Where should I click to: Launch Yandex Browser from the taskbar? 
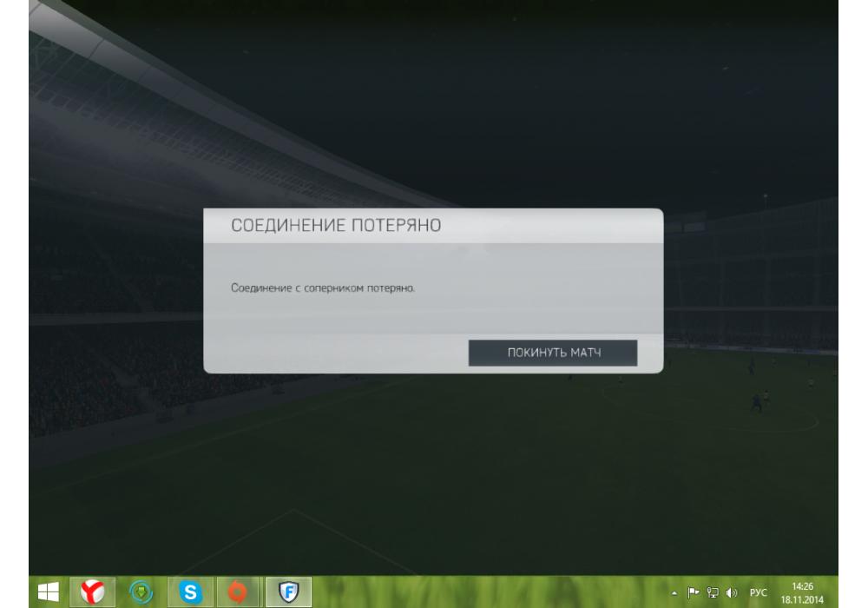pyautogui.click(x=93, y=592)
